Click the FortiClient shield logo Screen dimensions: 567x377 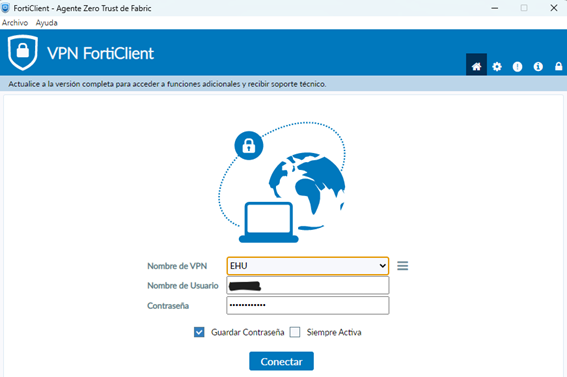[23, 53]
